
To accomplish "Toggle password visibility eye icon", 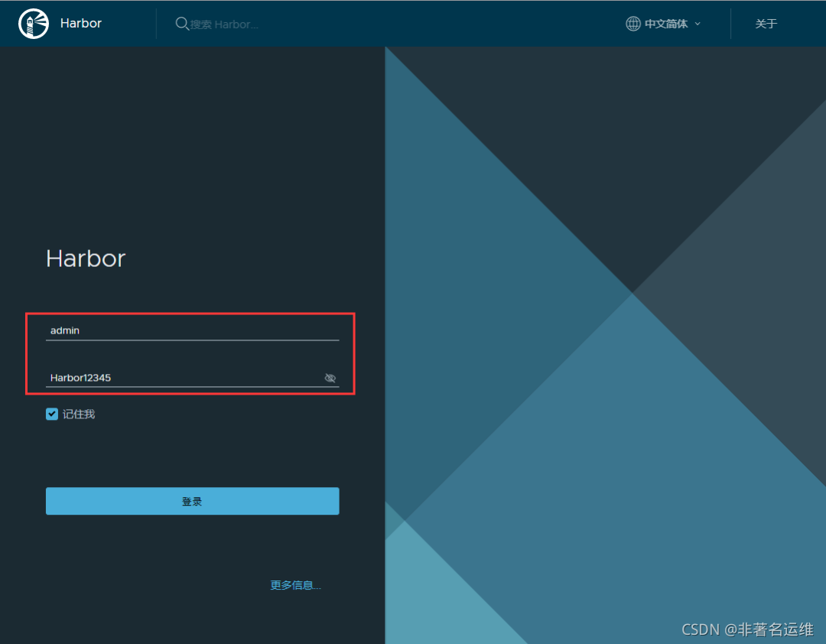I will tap(330, 378).
